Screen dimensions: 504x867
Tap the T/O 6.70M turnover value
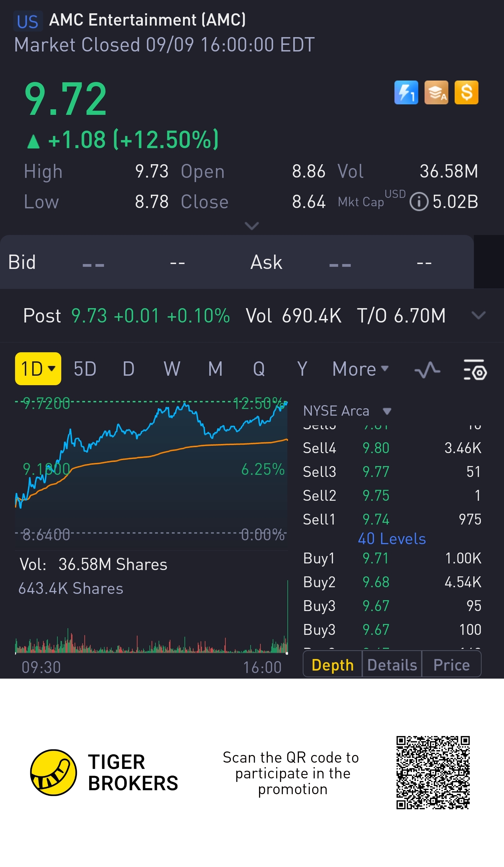click(401, 315)
